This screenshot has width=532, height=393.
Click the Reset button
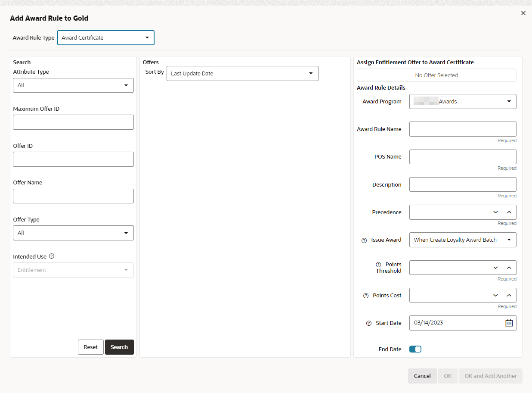coord(91,347)
